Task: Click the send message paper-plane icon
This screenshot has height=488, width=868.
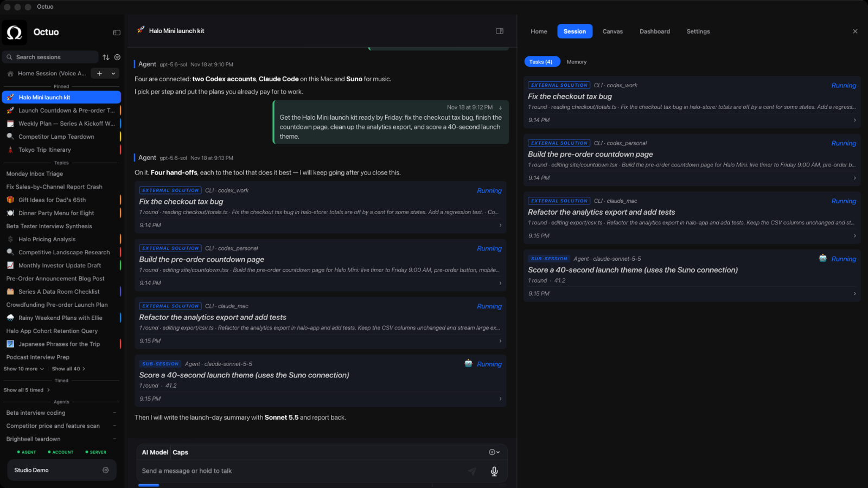Action: (x=473, y=471)
